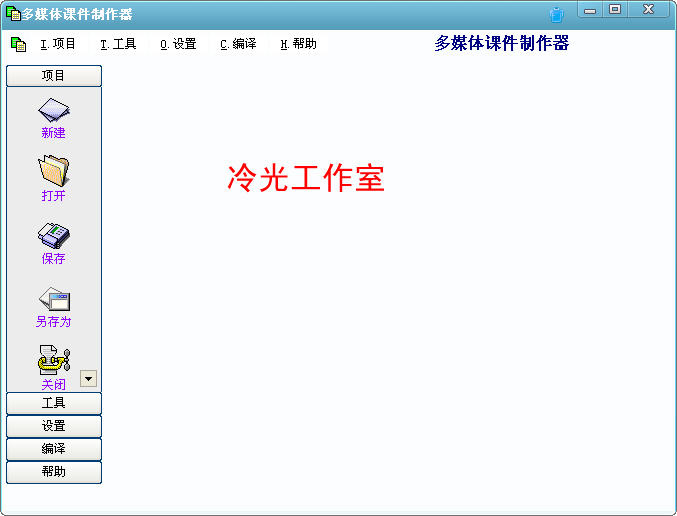Screen dimensions: 677x516
Task: Click the 关闭 (Close project) icon
Action: pyautogui.click(x=54, y=360)
